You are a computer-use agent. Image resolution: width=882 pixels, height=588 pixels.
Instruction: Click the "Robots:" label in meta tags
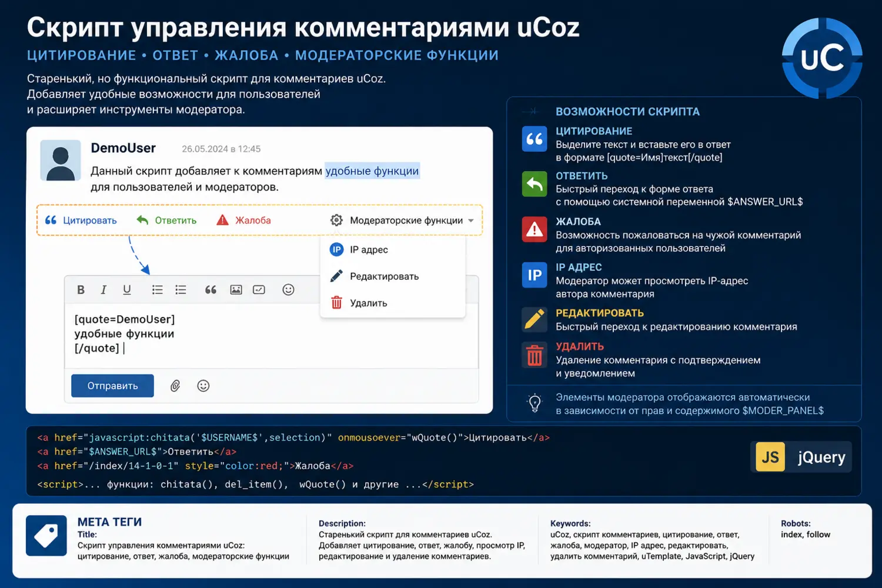[796, 523]
